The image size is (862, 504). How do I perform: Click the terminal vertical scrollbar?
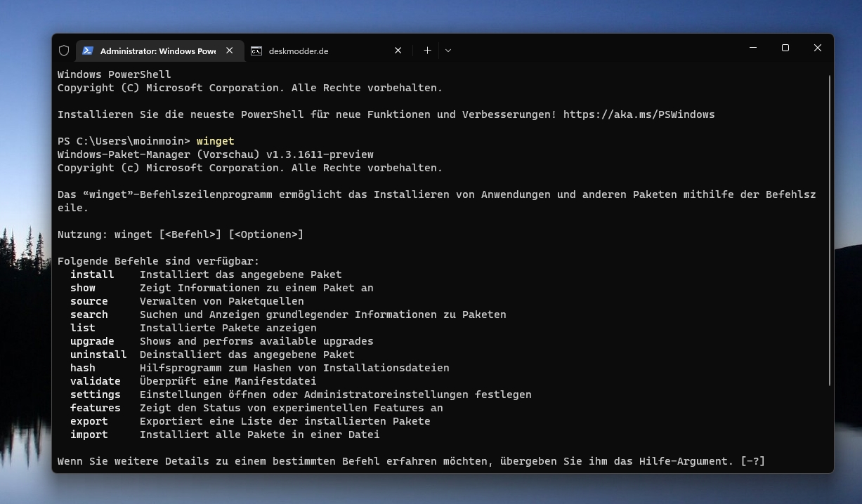pyautogui.click(x=830, y=230)
